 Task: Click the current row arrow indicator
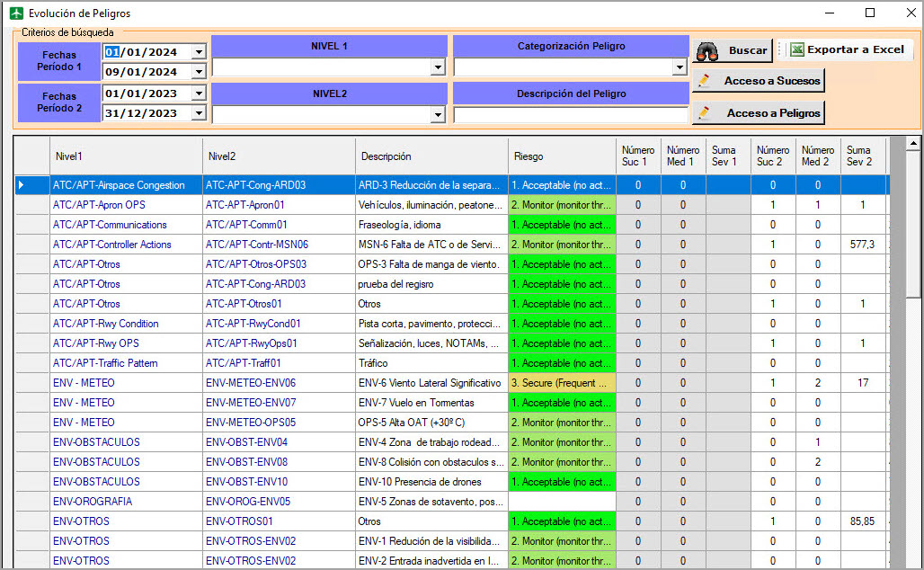[x=22, y=185]
